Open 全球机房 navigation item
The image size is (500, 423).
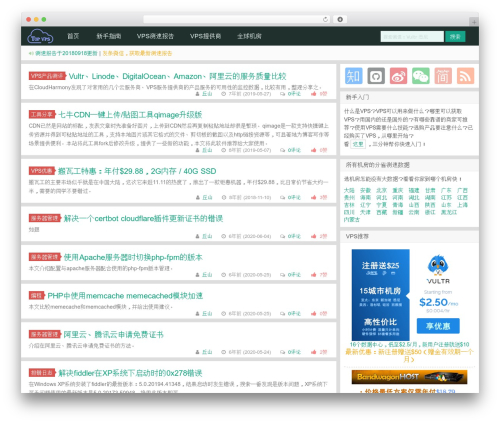(x=249, y=36)
